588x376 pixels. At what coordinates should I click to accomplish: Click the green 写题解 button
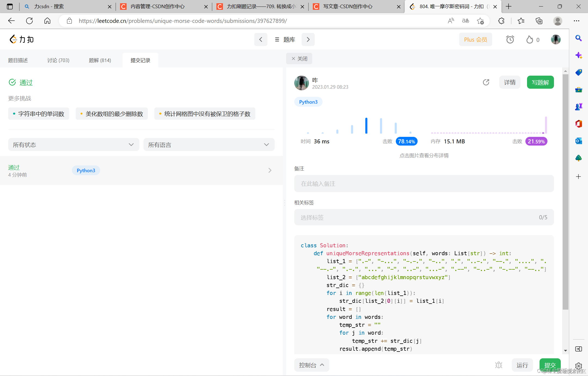(540, 82)
